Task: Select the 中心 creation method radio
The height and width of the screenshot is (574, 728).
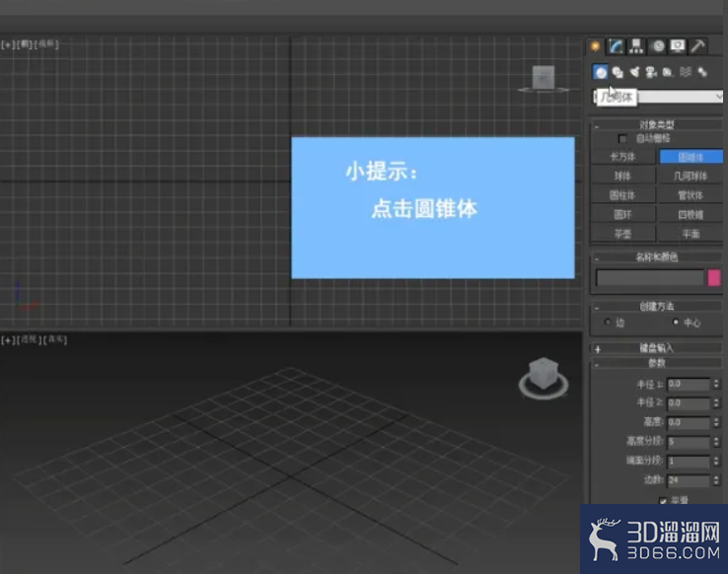Action: point(676,323)
